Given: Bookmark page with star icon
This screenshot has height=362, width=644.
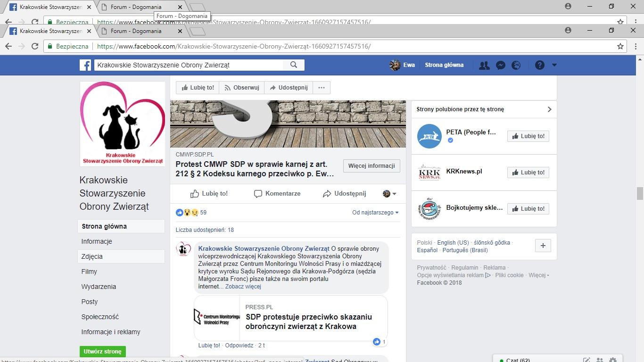Looking at the screenshot, I should [620, 46].
